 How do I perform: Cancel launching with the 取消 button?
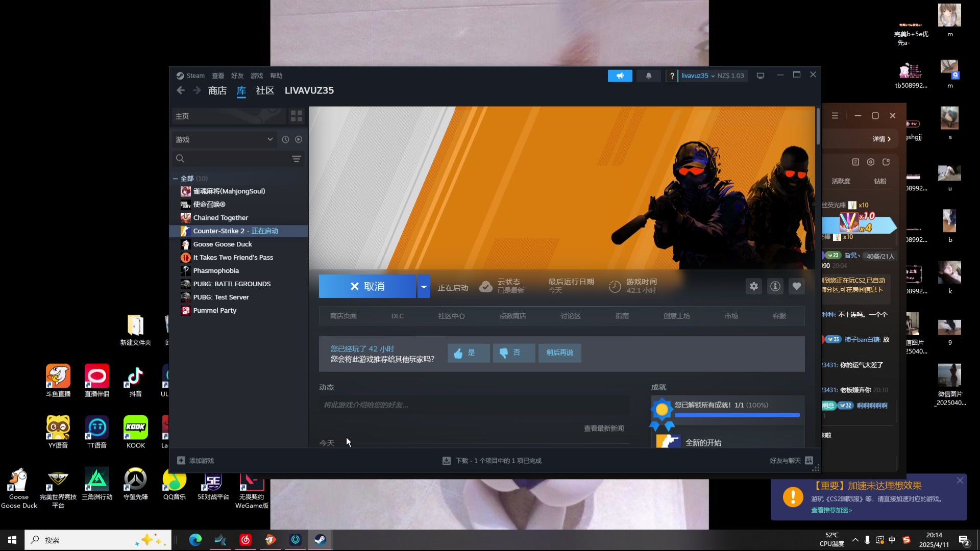click(367, 286)
